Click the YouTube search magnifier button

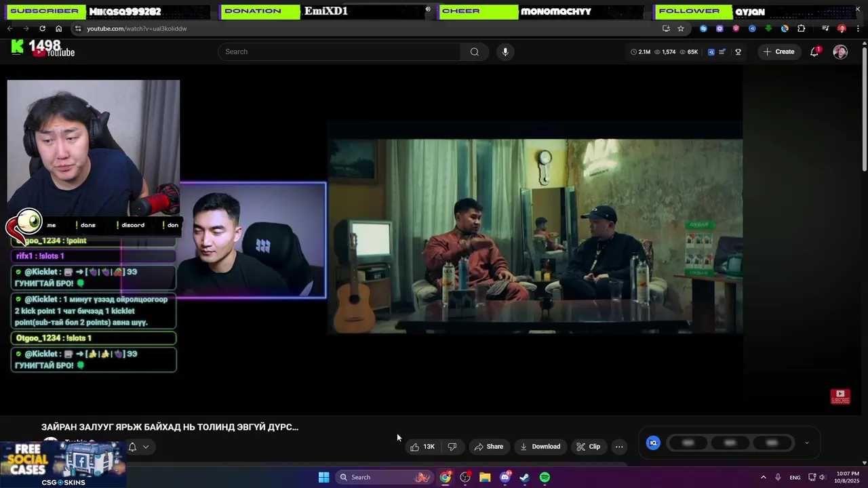click(x=475, y=52)
